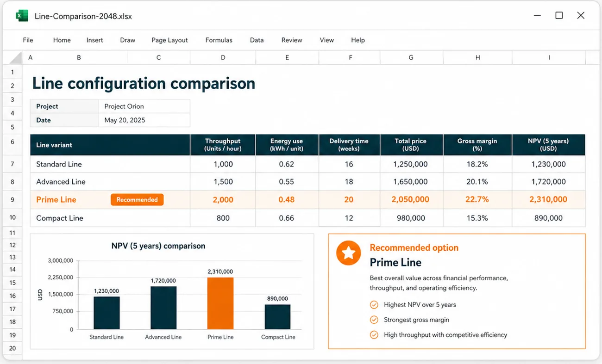Screen dimensions: 602x364
Task: Select the Advanced Line name cell in the table
Action: (x=110, y=182)
